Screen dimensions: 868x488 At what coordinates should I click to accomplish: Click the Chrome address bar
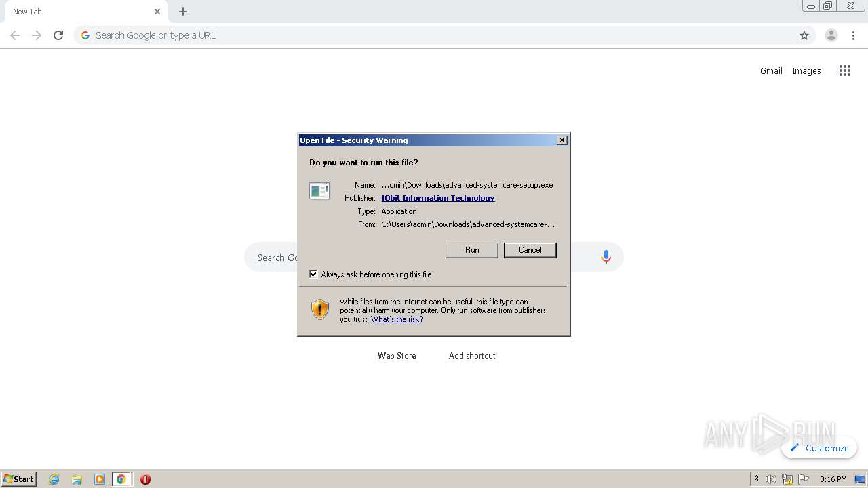click(444, 35)
